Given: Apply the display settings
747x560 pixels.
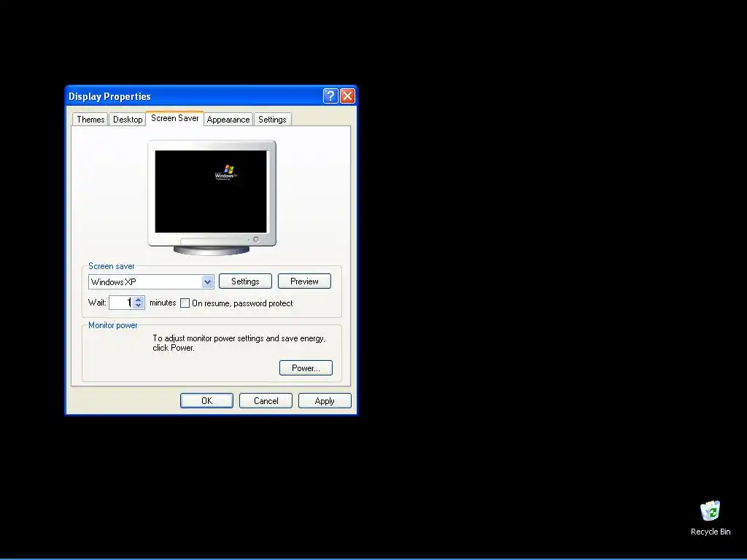Looking at the screenshot, I should (325, 401).
